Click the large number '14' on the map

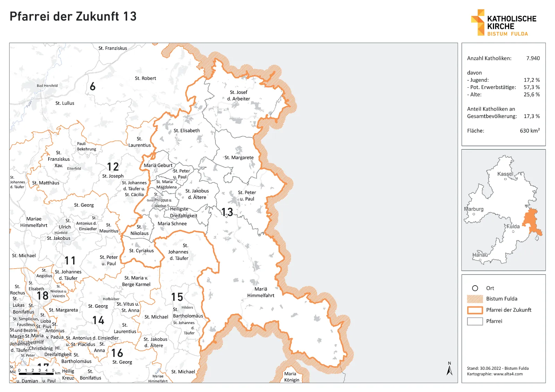[98, 320]
